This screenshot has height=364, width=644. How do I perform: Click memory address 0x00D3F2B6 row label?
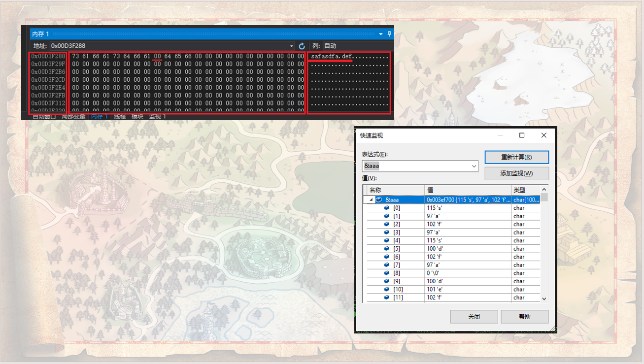pyautogui.click(x=48, y=72)
